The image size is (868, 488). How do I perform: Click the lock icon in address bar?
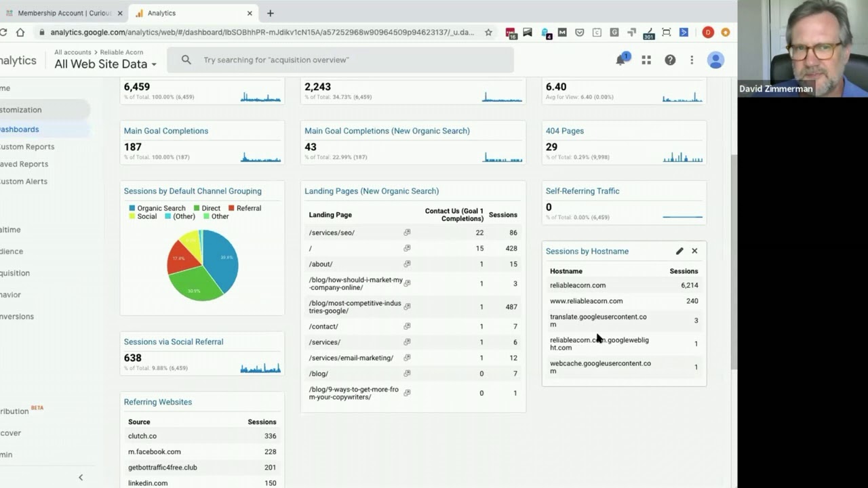(x=42, y=32)
